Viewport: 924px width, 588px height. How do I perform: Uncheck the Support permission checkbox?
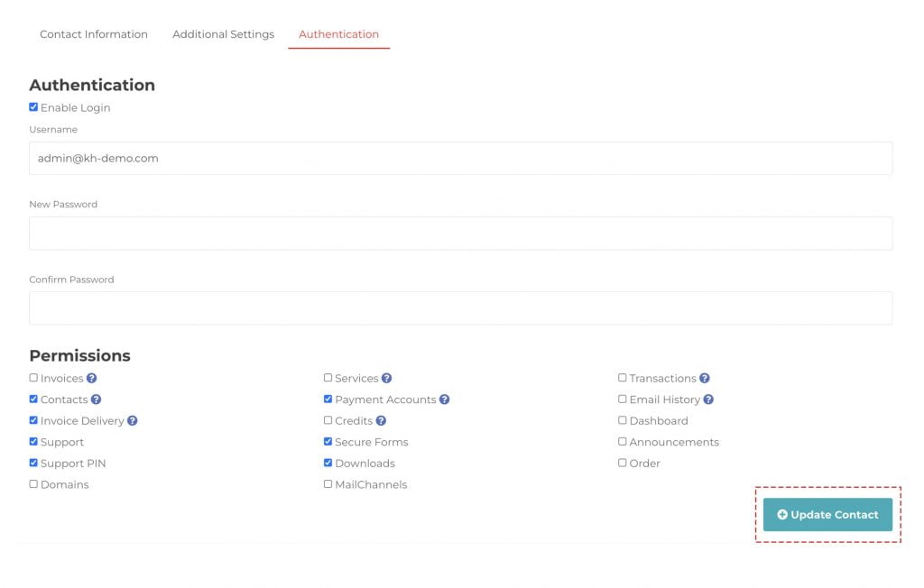(33, 441)
